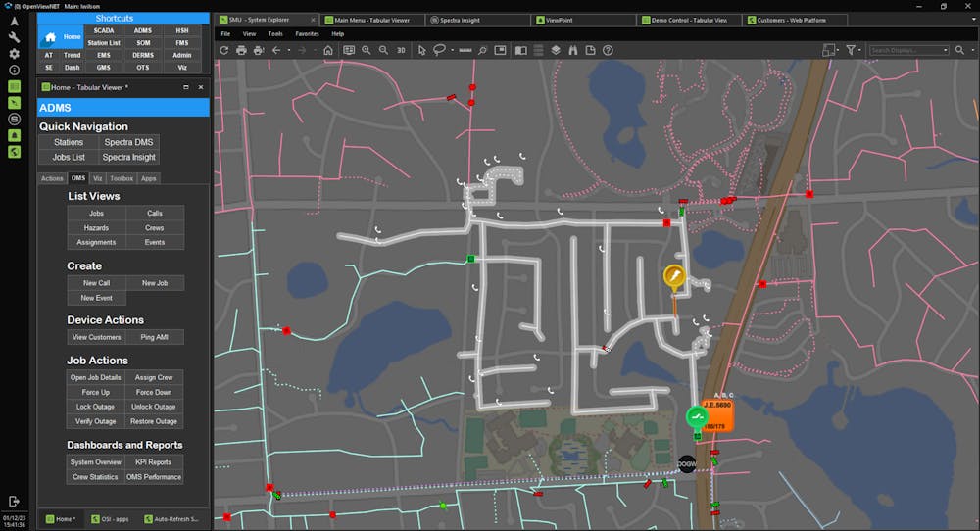Screen dimensions: 980x531
Task: Open the File menu
Action: point(225,33)
